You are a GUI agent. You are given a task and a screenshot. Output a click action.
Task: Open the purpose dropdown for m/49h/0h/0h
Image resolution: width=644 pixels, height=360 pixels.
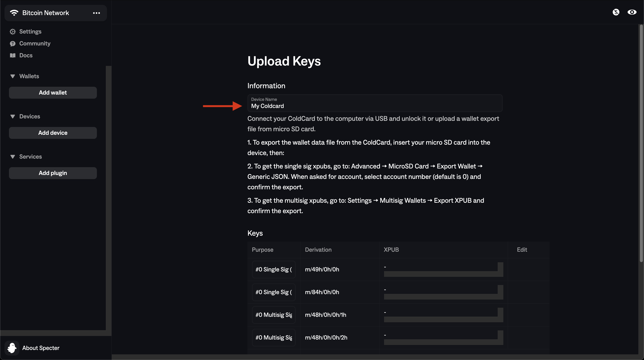coord(274,269)
